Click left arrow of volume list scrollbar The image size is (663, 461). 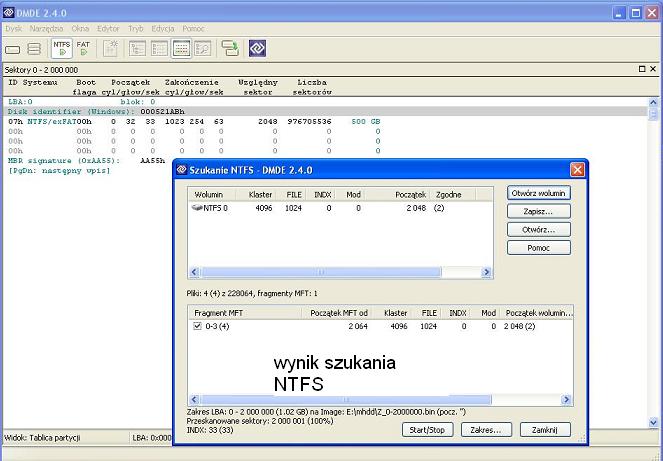pos(194,272)
